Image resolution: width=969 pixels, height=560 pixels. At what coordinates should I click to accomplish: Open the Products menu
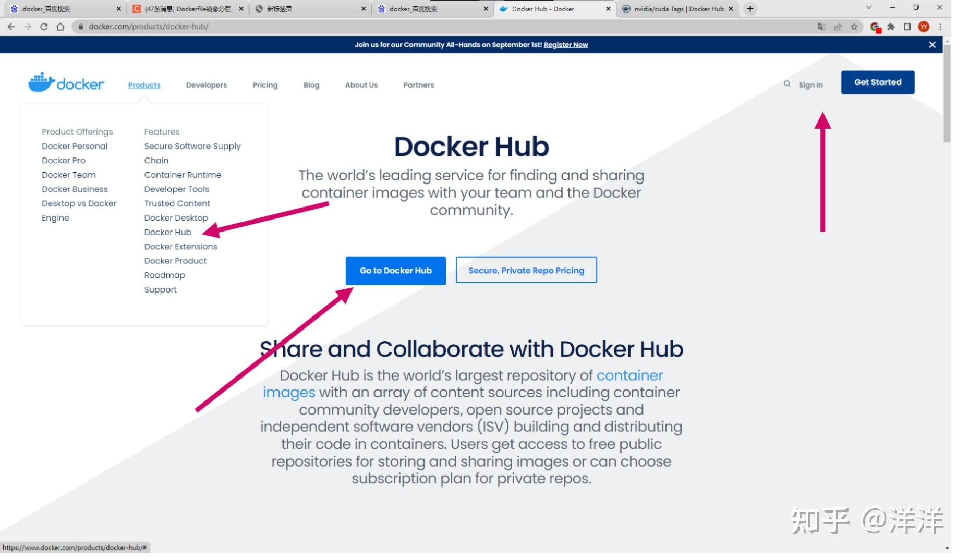pos(144,85)
